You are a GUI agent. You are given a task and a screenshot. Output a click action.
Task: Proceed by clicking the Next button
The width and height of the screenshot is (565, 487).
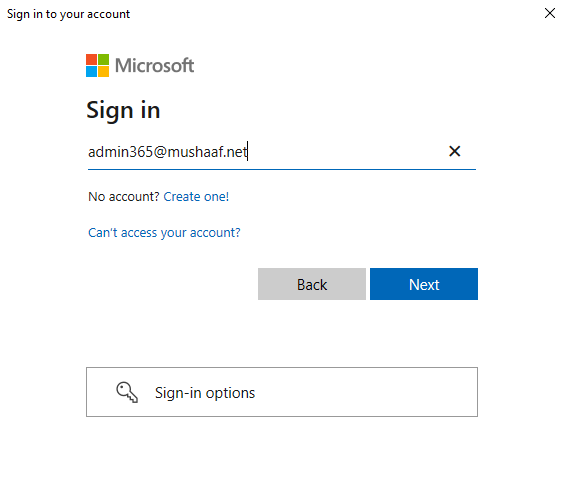click(424, 284)
